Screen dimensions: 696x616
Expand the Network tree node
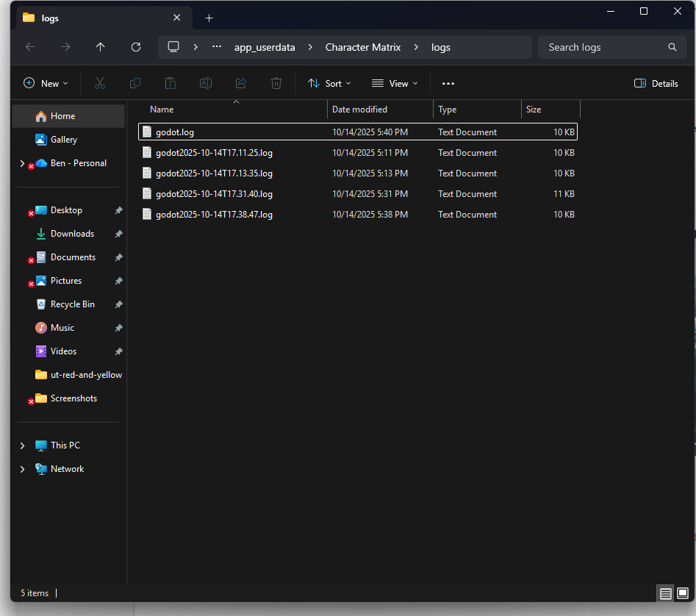pyautogui.click(x=22, y=469)
